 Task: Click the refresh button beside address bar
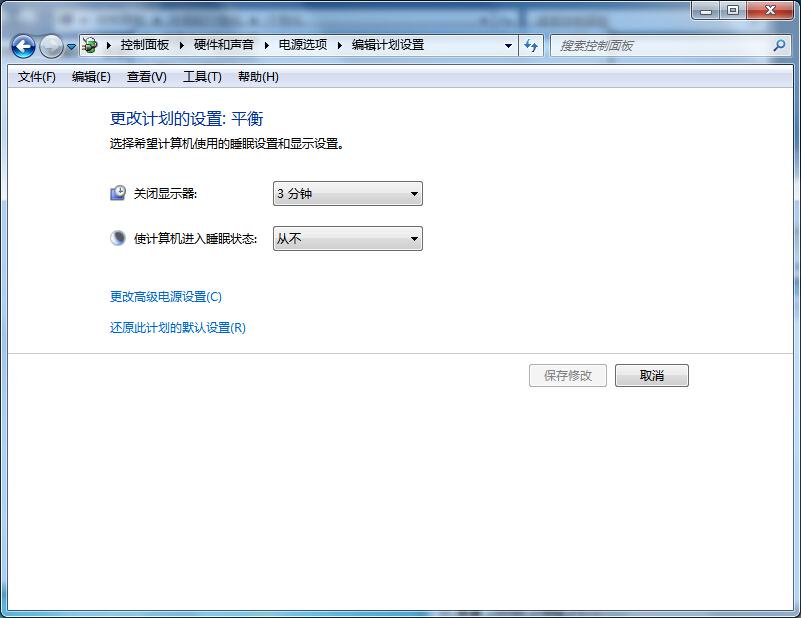(x=531, y=45)
